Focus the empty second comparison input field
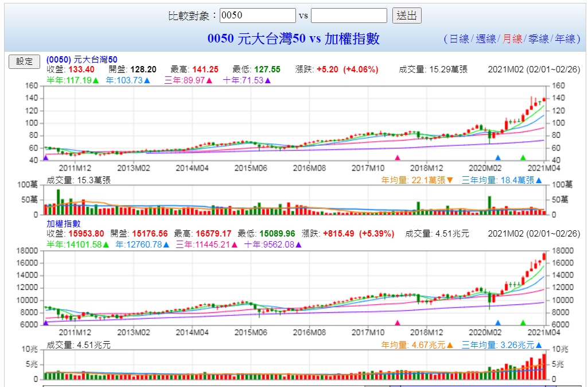 349,16
